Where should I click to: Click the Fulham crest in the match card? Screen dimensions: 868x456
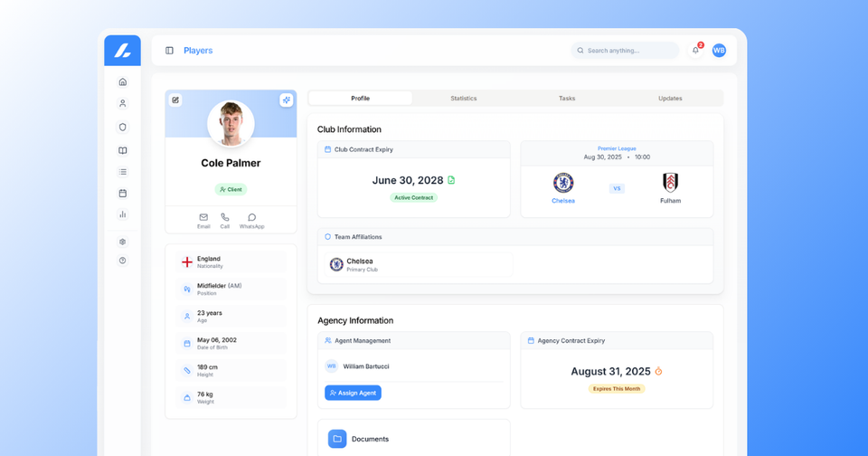click(x=670, y=182)
